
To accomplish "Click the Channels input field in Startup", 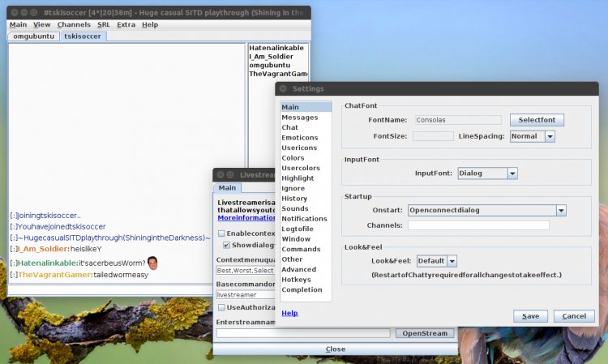I will [478, 225].
